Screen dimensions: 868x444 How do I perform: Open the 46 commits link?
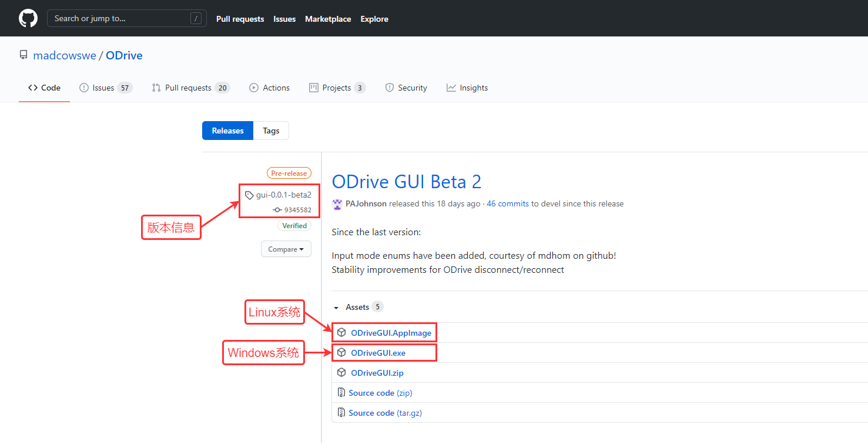pyautogui.click(x=507, y=203)
